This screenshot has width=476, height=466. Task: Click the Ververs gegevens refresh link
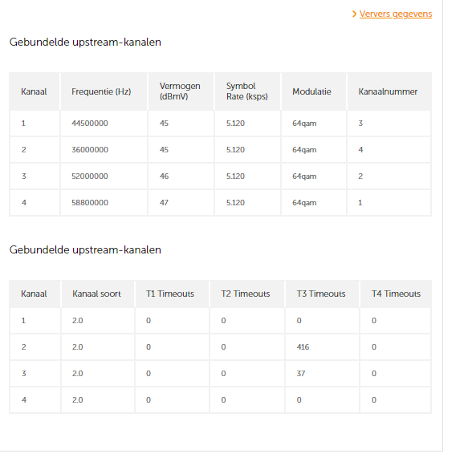[x=396, y=14]
